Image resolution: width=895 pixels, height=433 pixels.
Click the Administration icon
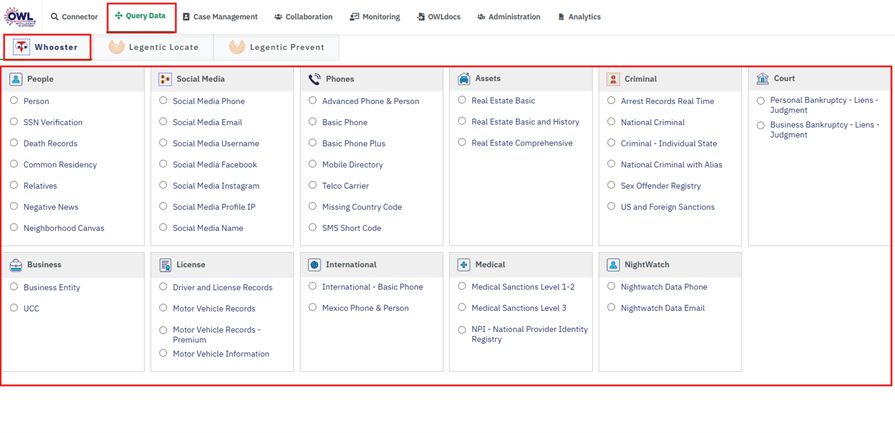pos(481,17)
